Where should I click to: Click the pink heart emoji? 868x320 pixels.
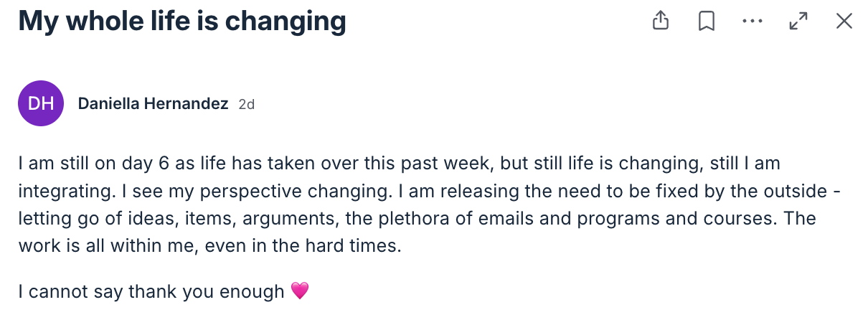coord(300,292)
